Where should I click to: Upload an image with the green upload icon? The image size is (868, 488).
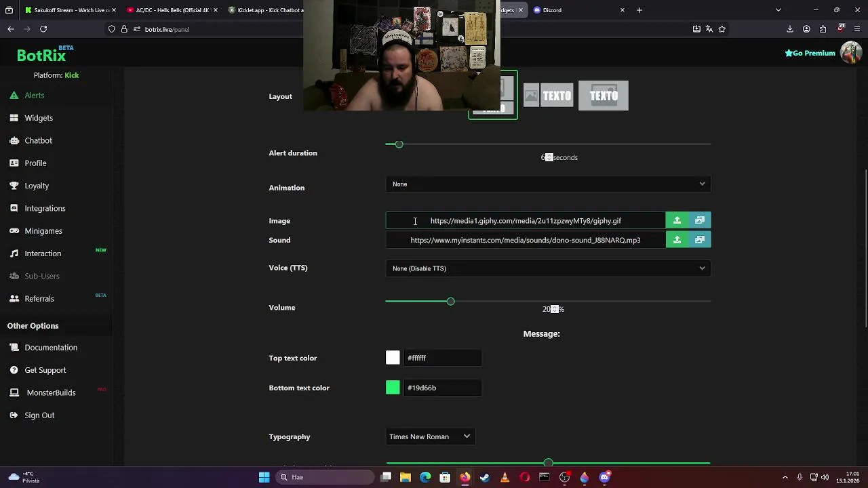(x=677, y=220)
